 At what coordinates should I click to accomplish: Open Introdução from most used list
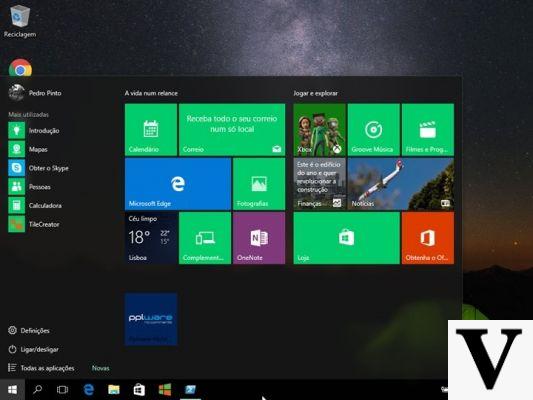pos(34,131)
